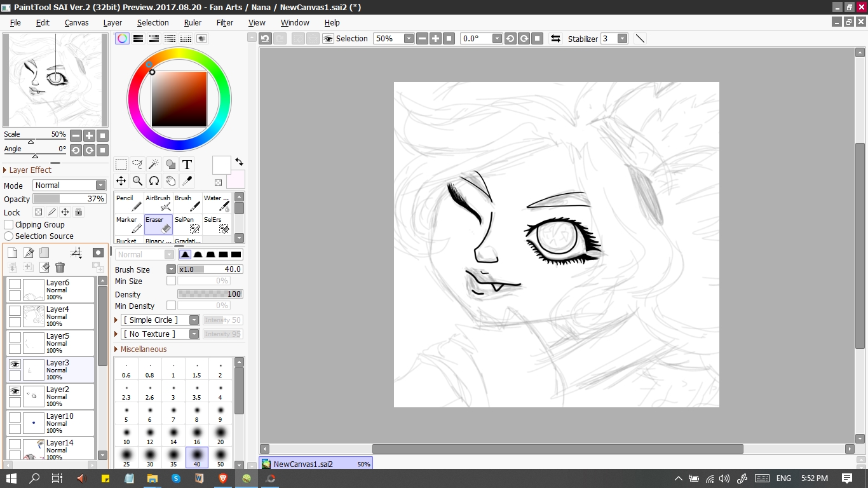The width and height of the screenshot is (868, 488).
Task: Open the Filter menu
Action: point(225,23)
